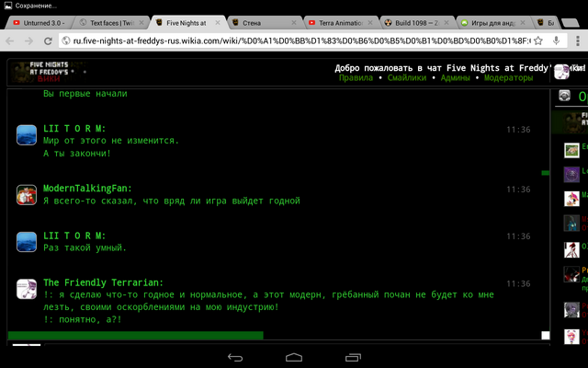The image size is (588, 368).
Task: Click the username The Friendly Terrarian
Action: click(103, 282)
